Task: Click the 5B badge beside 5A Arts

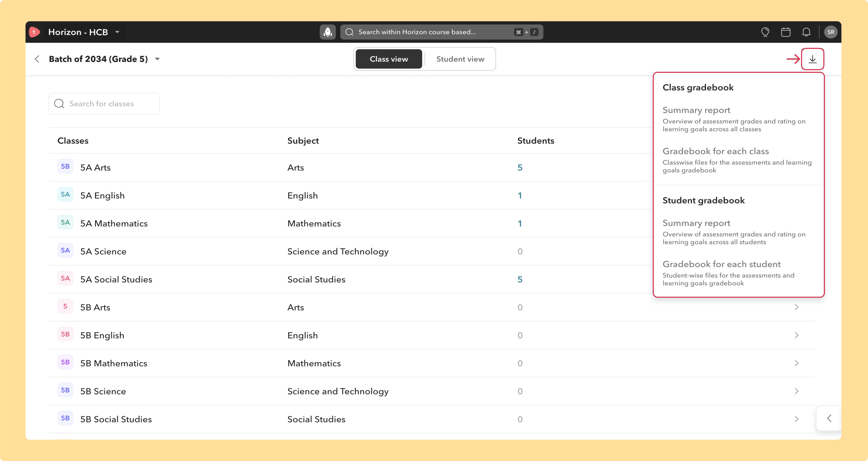Action: click(65, 166)
